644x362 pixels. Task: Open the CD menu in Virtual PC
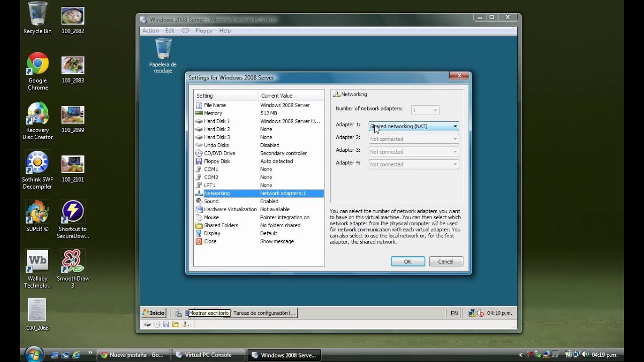coord(185,31)
